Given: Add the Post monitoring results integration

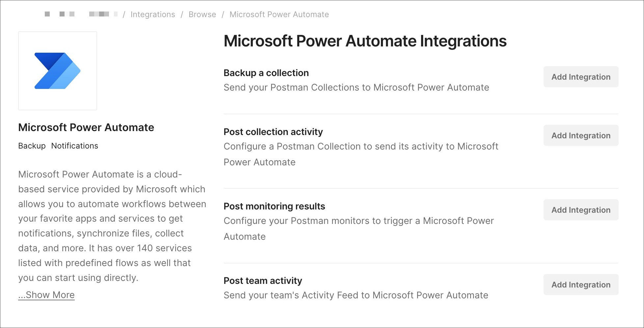Looking at the screenshot, I should pyautogui.click(x=580, y=210).
